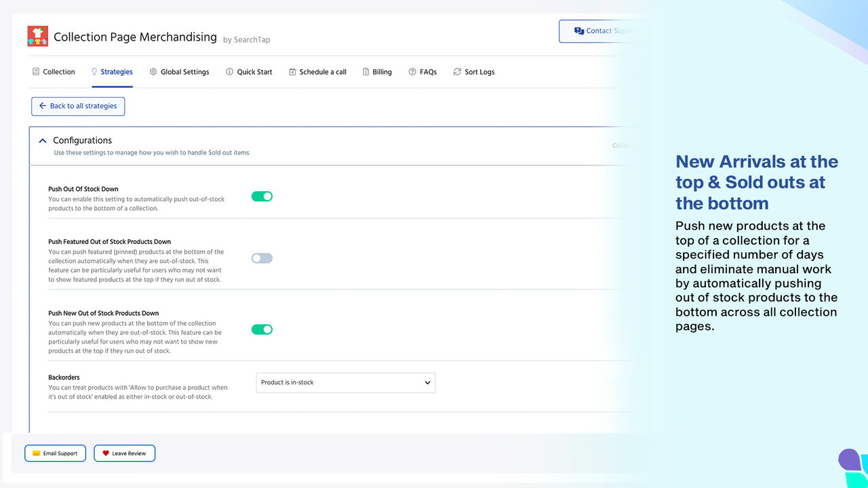The width and height of the screenshot is (868, 488).
Task: Click the Quick Start info icon
Action: 230,72
